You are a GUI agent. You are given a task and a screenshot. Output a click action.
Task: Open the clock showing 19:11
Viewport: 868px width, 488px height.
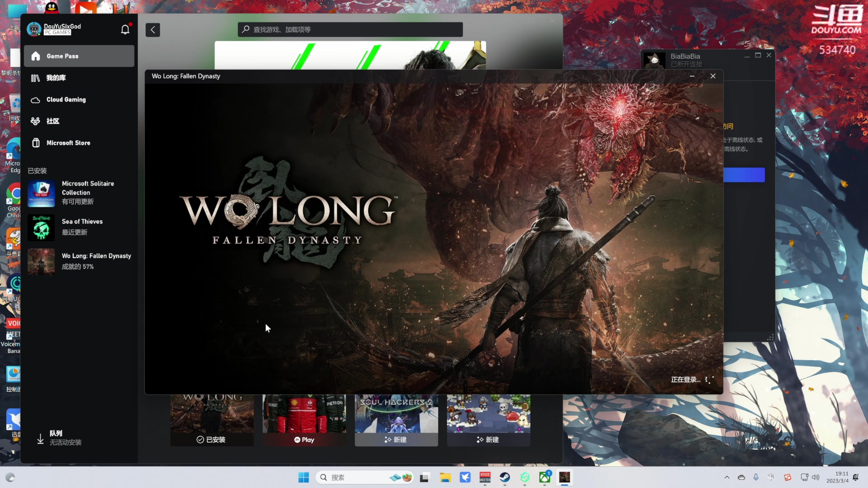(x=838, y=477)
